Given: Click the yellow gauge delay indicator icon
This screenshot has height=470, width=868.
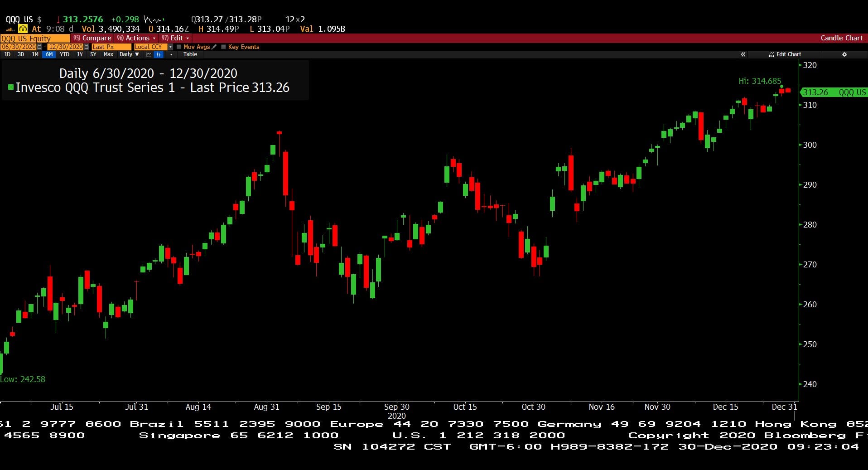Looking at the screenshot, I should point(23,29).
